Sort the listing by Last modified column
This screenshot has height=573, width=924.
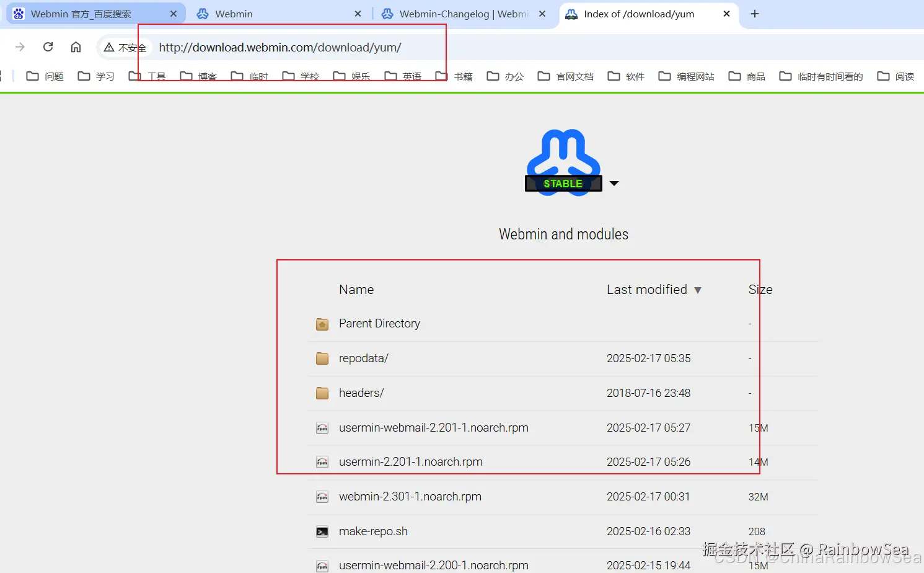point(647,290)
